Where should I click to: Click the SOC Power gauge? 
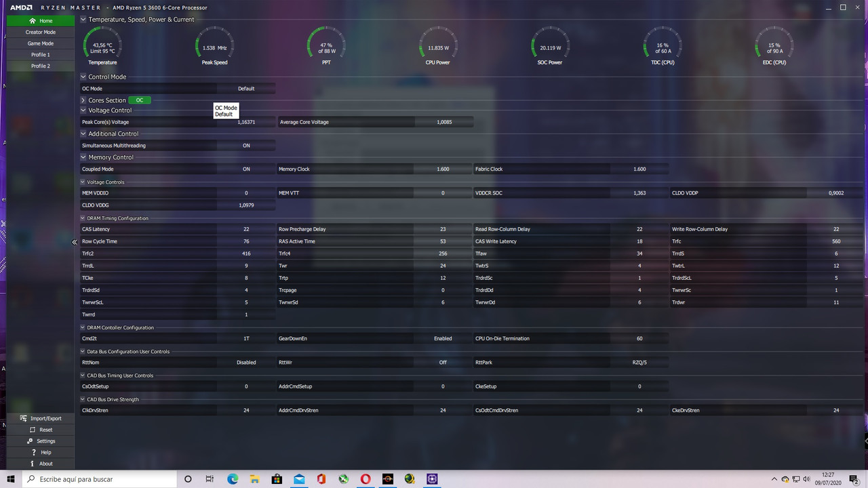(550, 46)
